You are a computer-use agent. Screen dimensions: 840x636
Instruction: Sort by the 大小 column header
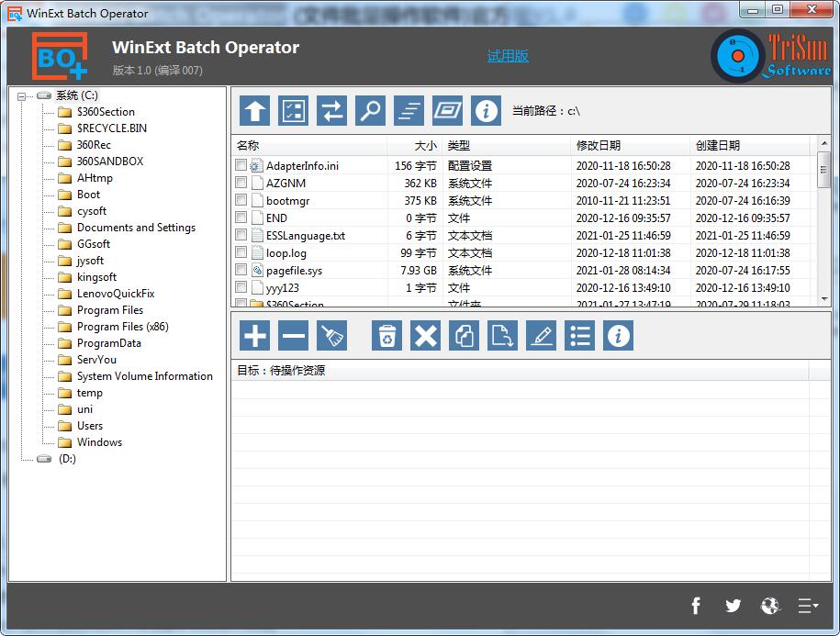415,146
